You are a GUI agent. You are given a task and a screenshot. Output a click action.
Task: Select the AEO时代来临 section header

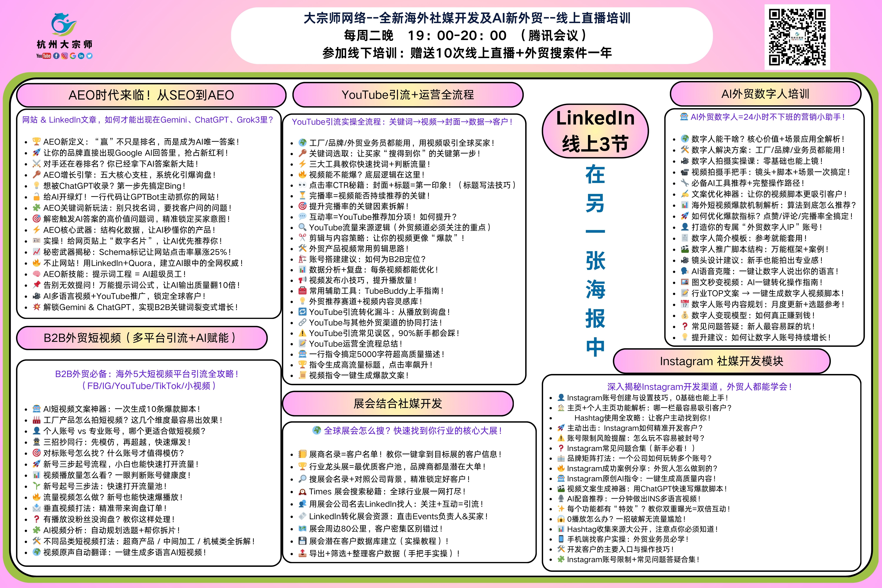151,95
